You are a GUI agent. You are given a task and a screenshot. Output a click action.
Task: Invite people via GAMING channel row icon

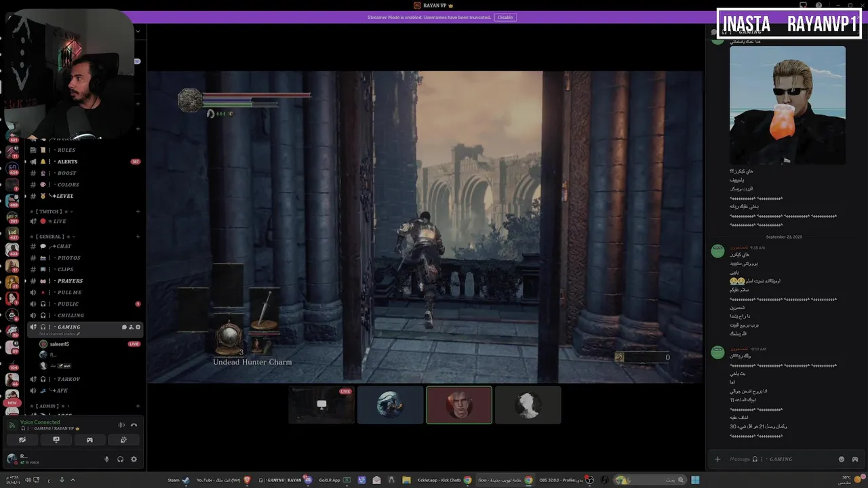click(131, 327)
